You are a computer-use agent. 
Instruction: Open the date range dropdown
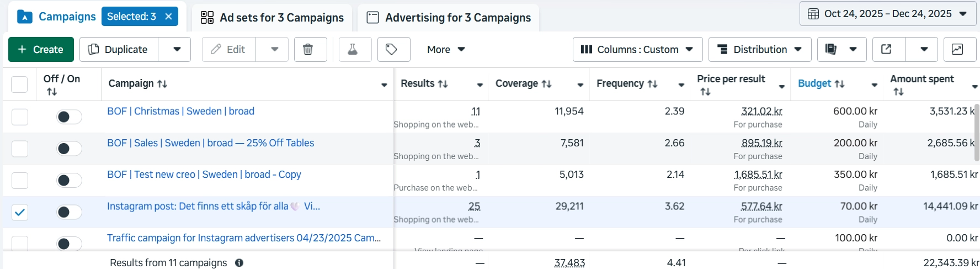click(888, 14)
